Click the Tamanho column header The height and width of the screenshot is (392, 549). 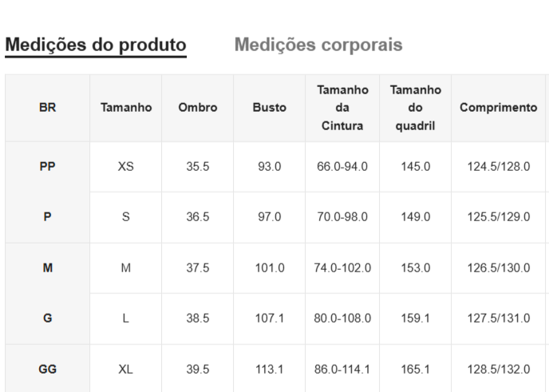pos(126,108)
